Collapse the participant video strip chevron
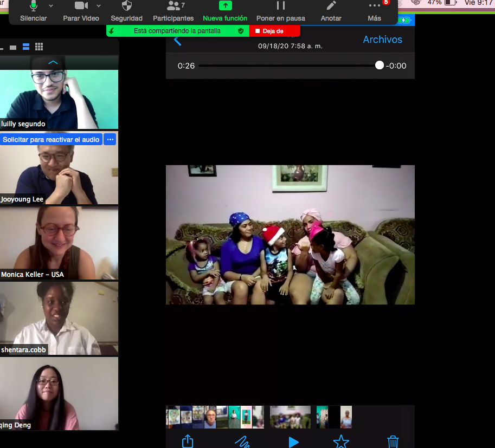Screen dimensions: 495x448 click(x=53, y=62)
